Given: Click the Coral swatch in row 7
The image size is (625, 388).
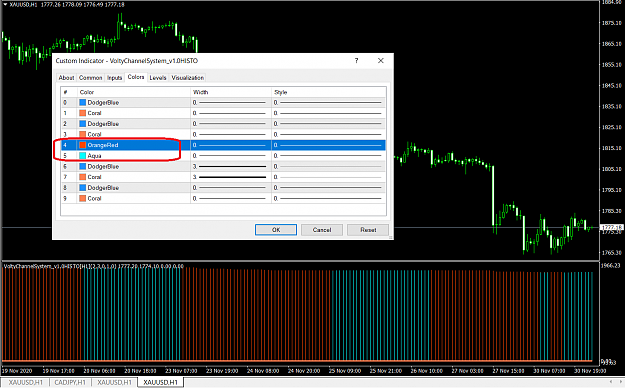Looking at the screenshot, I should click(x=83, y=177).
